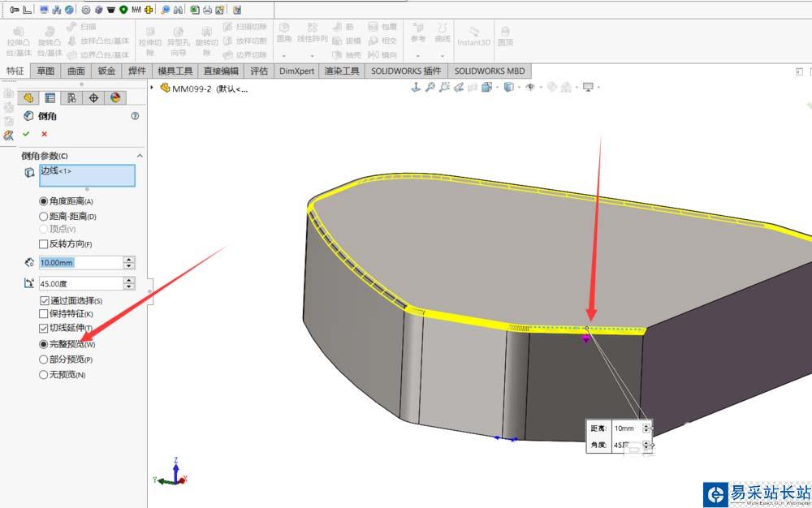Switch to the DimXpert tab
812x508 pixels.
click(x=296, y=71)
